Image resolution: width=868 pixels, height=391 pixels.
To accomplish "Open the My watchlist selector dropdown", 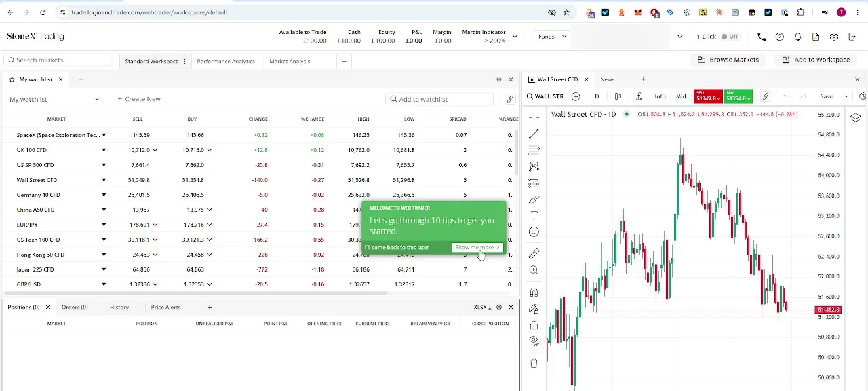I will (55, 99).
